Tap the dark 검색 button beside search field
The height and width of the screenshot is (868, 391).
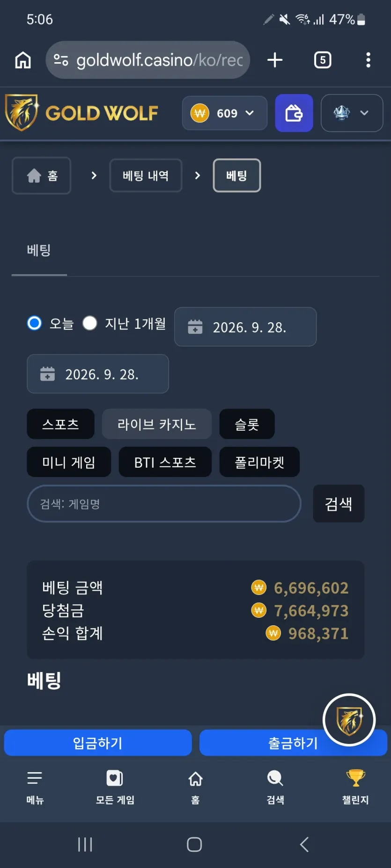pos(339,504)
